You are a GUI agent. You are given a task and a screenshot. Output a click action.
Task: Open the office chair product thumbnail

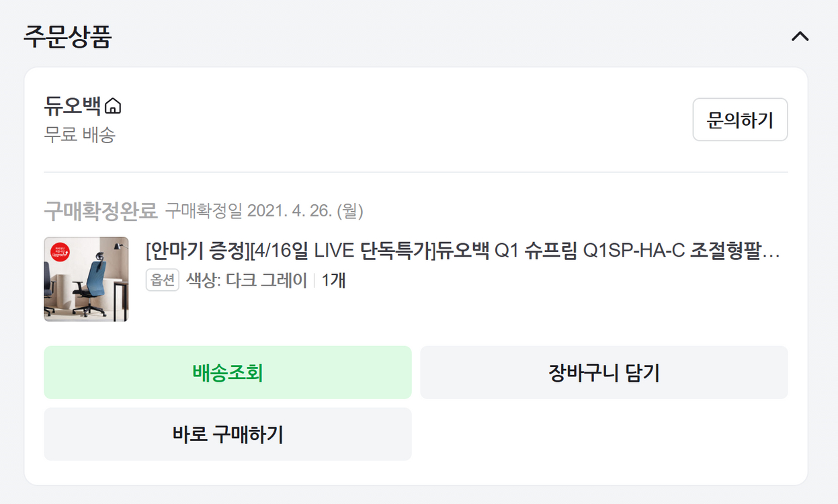tap(86, 279)
